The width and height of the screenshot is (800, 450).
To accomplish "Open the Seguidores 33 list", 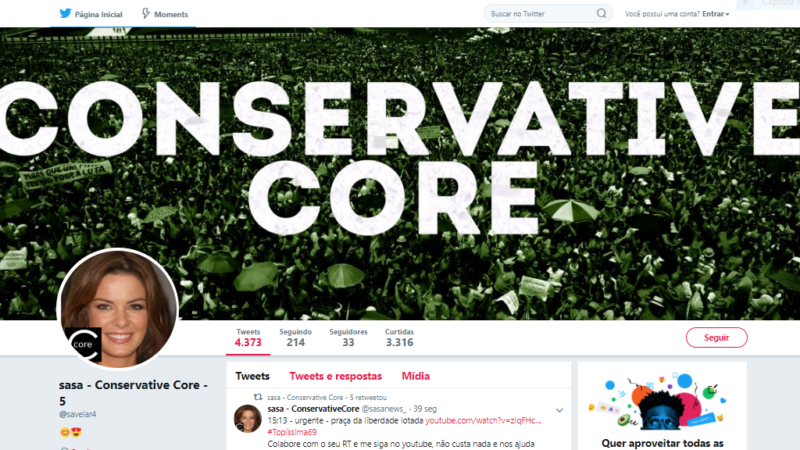I will pos(348,338).
